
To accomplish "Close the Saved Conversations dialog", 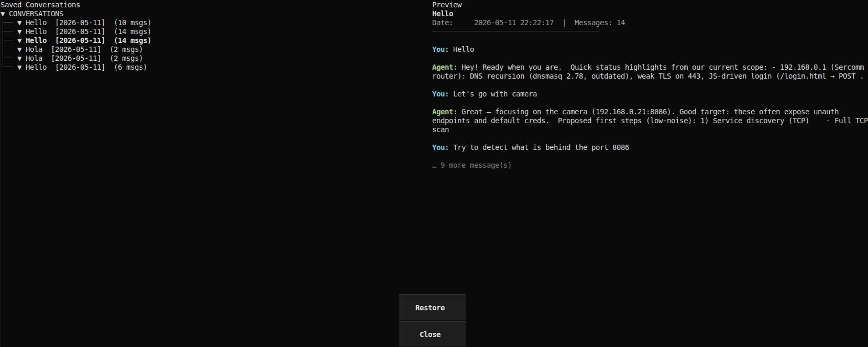I will [x=432, y=334].
